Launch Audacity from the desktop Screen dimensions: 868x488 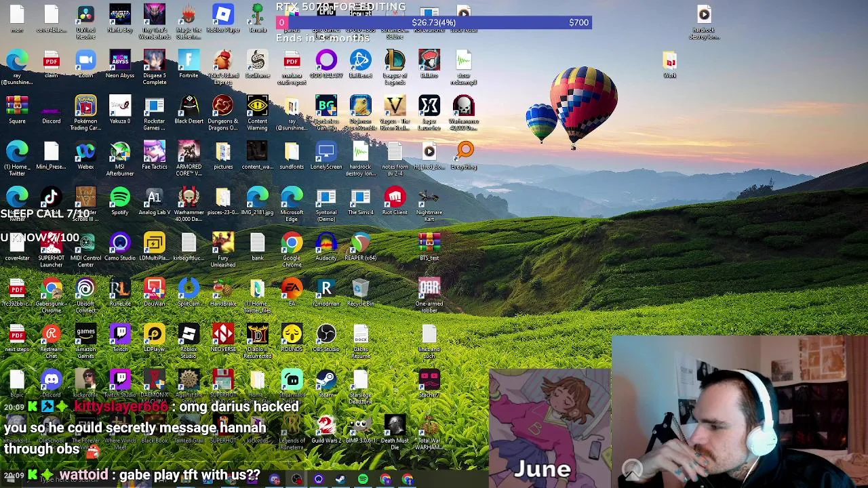pos(326,246)
